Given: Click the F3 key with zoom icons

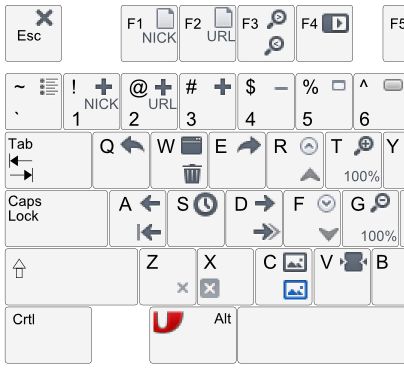Looking at the screenshot, I should point(266,33).
